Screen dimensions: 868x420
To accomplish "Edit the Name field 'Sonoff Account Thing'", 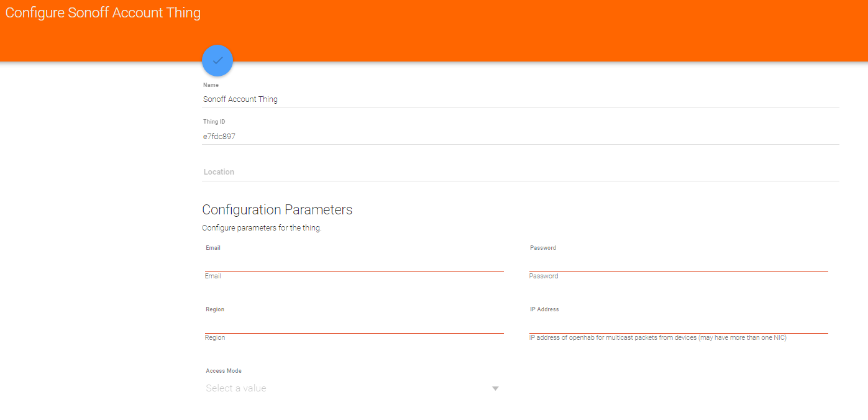I will (521, 99).
